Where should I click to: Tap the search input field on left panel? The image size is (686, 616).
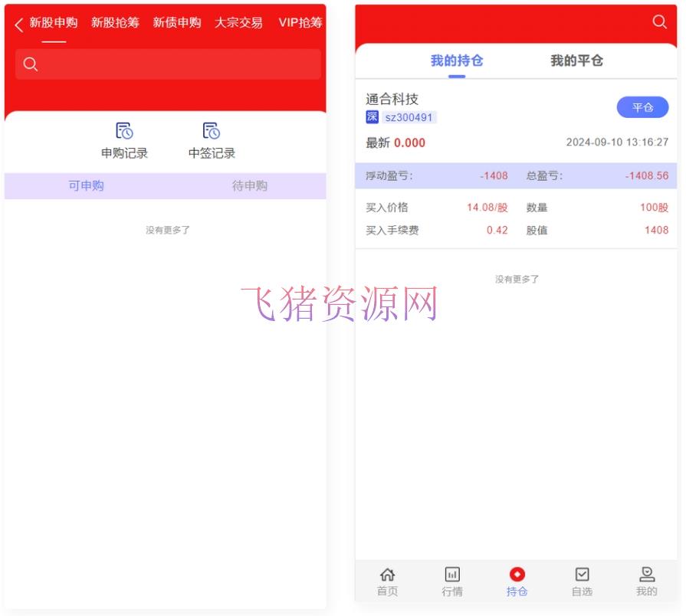click(167, 64)
